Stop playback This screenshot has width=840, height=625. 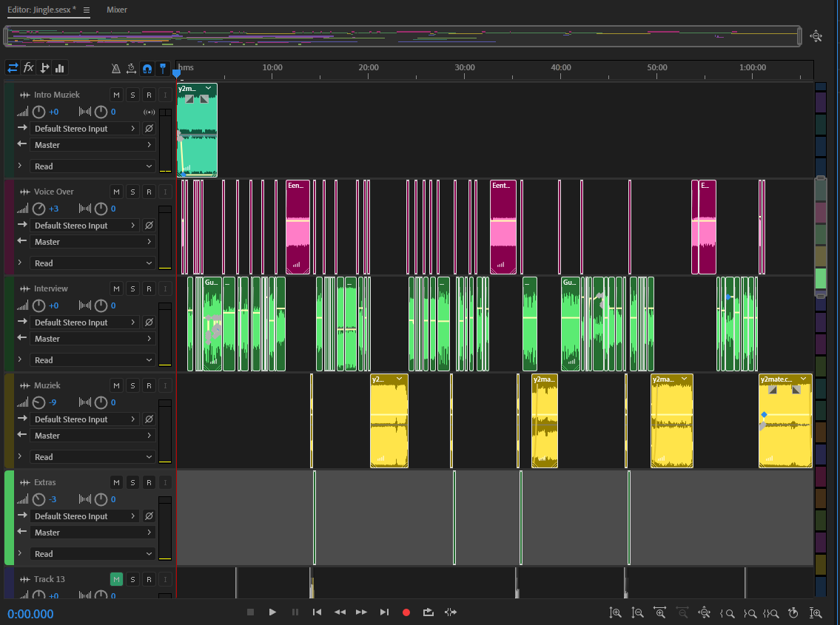click(250, 612)
